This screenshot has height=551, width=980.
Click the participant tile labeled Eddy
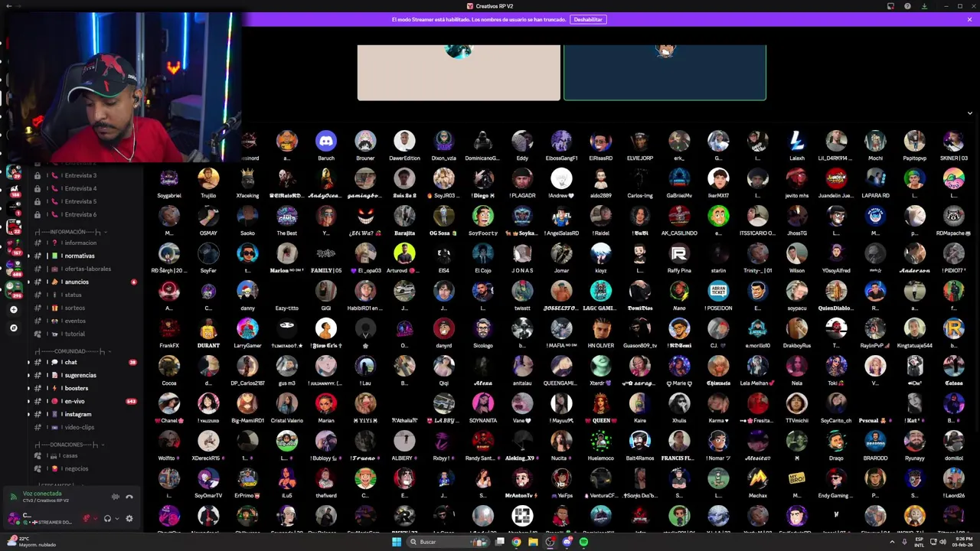pyautogui.click(x=522, y=145)
